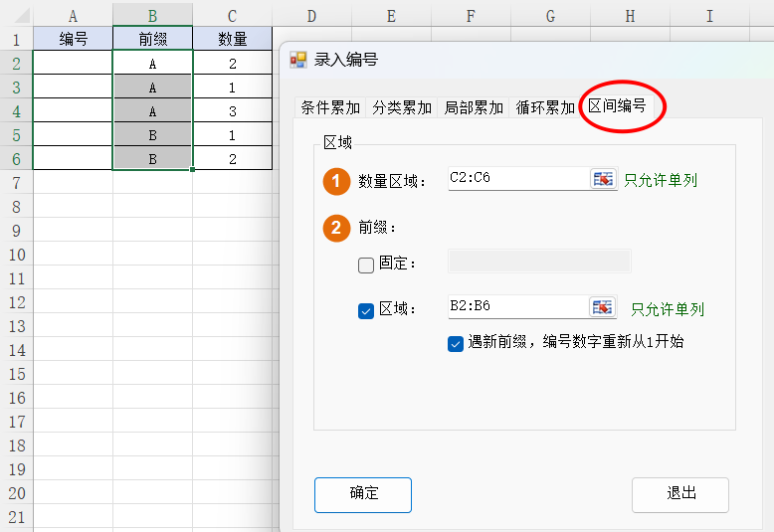This screenshot has height=532, width=774.
Task: Click cell C5 with value 1
Action: [x=232, y=134]
